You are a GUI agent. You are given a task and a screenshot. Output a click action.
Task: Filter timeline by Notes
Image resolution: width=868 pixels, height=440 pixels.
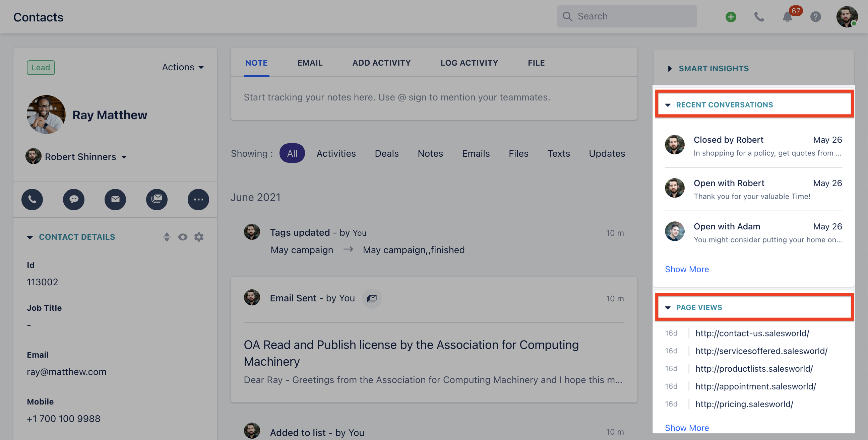[430, 153]
